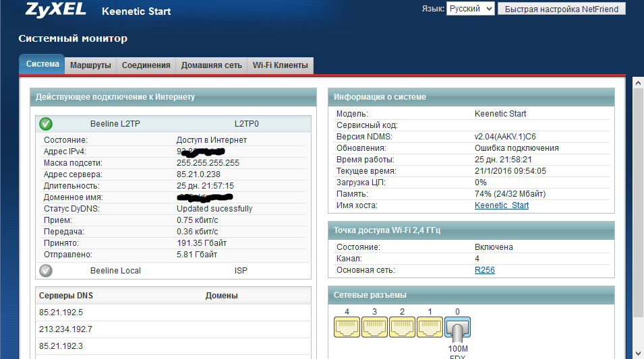644x359 pixels.
Task: Switch to the Система tab
Action: pos(42,64)
